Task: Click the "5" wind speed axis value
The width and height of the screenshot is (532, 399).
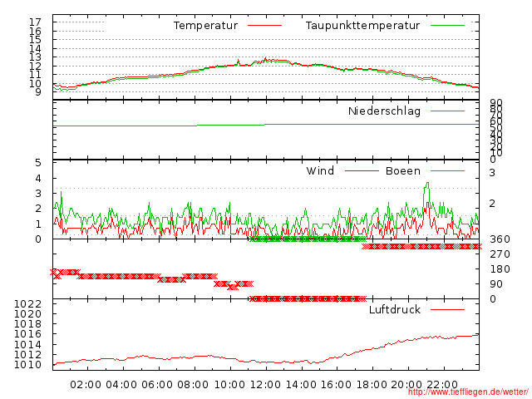Action: click(38, 163)
